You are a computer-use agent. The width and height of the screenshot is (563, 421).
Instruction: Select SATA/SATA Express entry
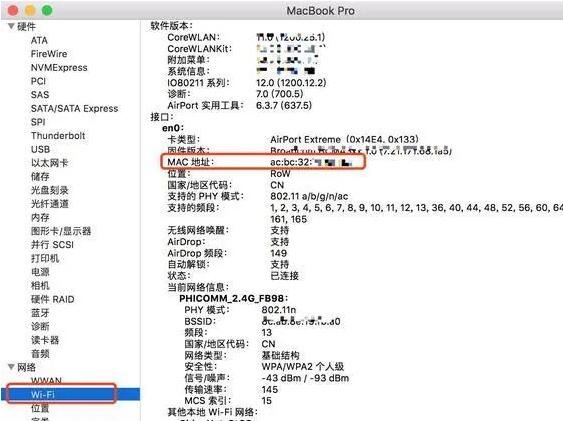click(x=74, y=108)
